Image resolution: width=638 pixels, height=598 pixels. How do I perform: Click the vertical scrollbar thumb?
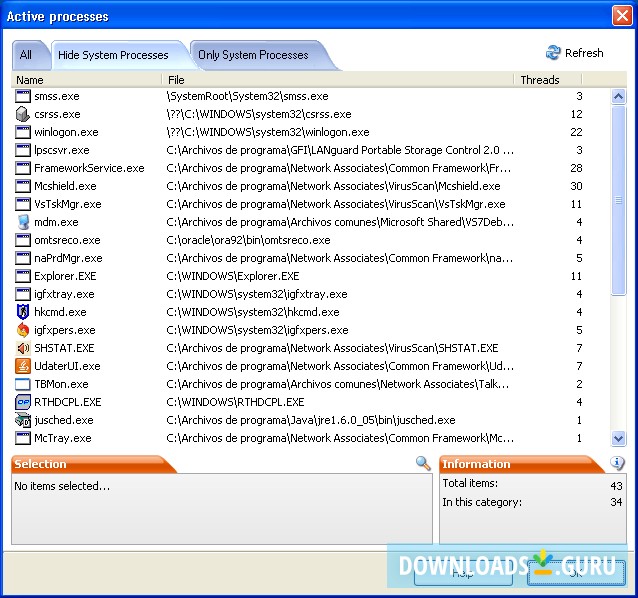(x=618, y=200)
